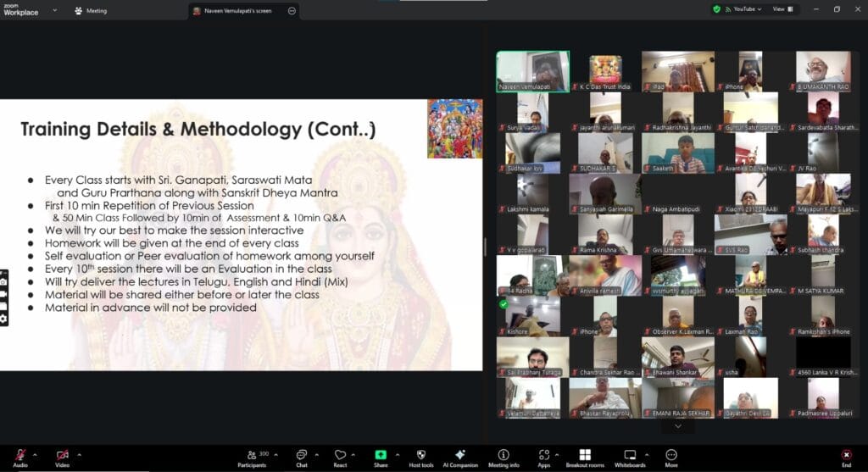
Task: Unmute the microphone Audio button
Action: coord(19,456)
